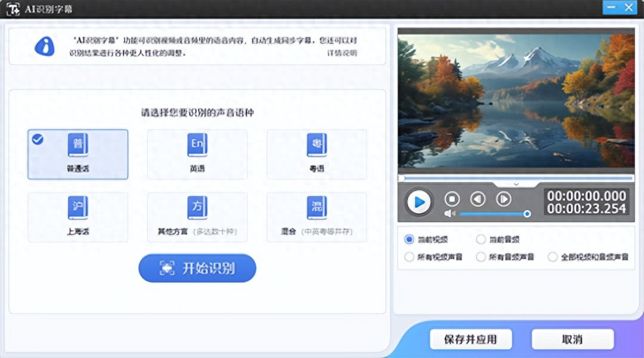644x358 pixels.
Task: Click the 开始识别 start recognition button
Action: (197, 268)
